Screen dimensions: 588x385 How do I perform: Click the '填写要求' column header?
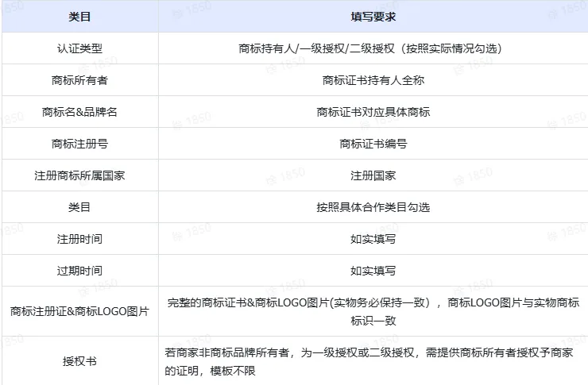(x=373, y=17)
